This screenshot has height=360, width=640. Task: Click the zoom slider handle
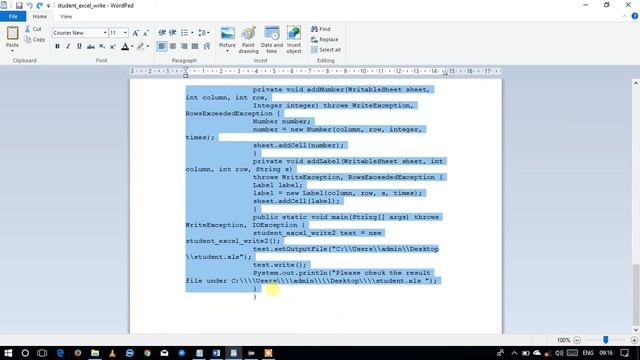point(606,340)
